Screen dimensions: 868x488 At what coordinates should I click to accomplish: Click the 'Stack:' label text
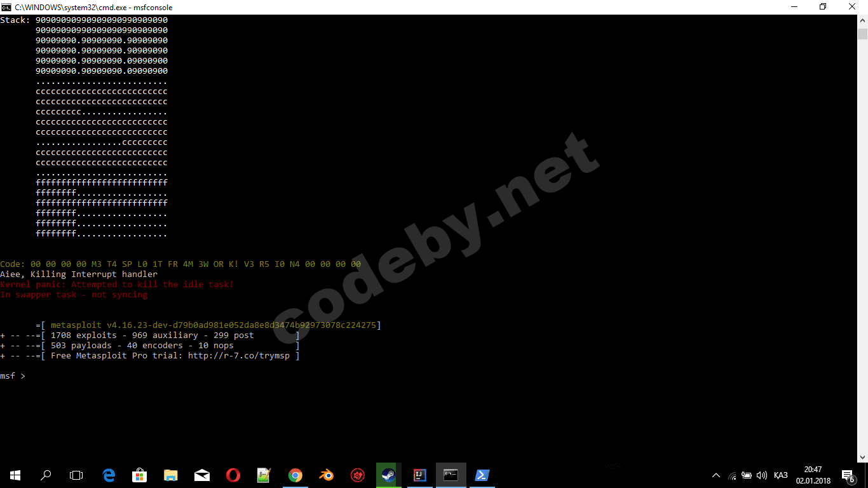pos(15,20)
